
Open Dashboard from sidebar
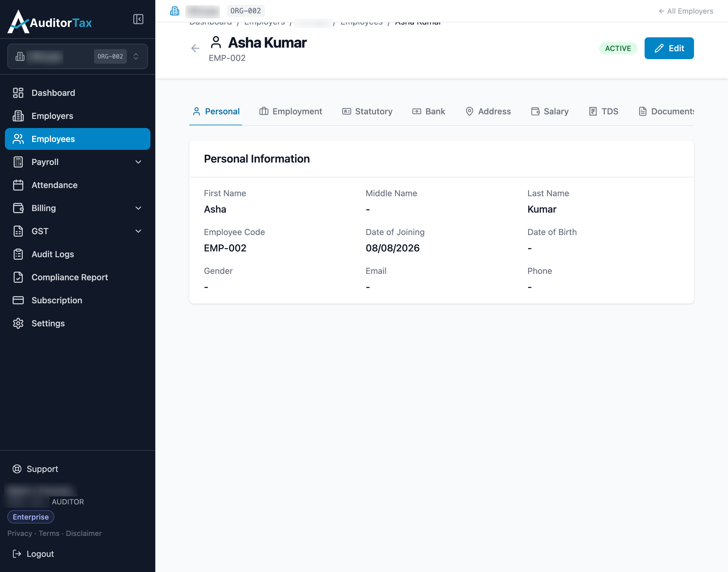tap(77, 93)
